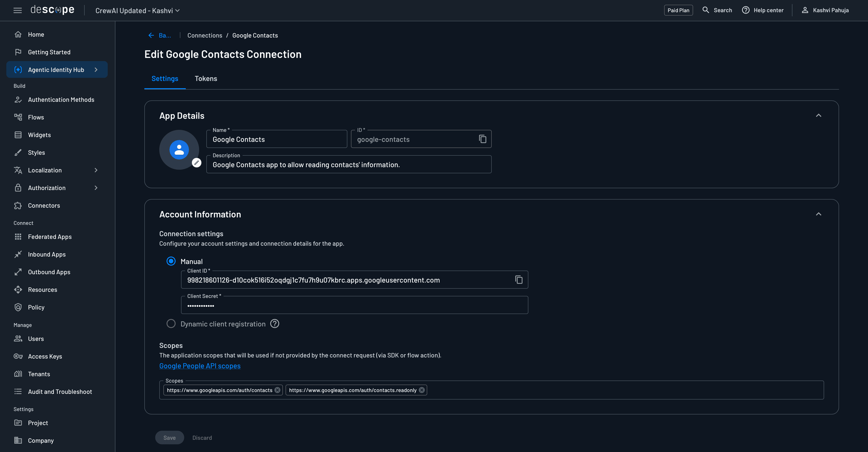The image size is (868, 452).
Task: Select Dynamic client registration radio button
Action: pyautogui.click(x=171, y=324)
